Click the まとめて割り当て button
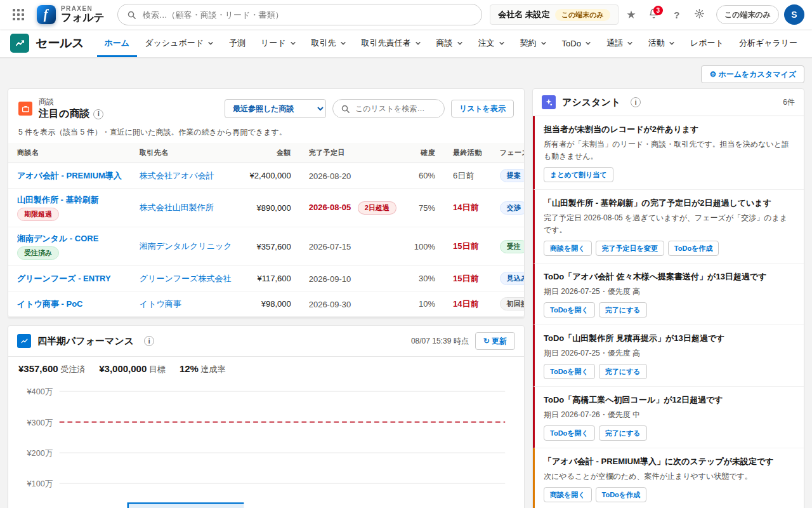The image size is (812, 508). point(579,175)
